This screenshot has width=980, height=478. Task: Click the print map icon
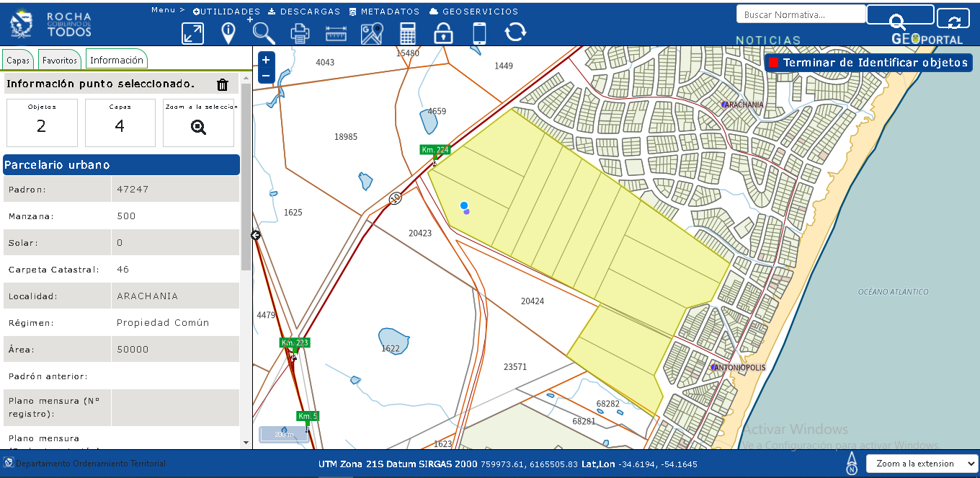click(300, 33)
